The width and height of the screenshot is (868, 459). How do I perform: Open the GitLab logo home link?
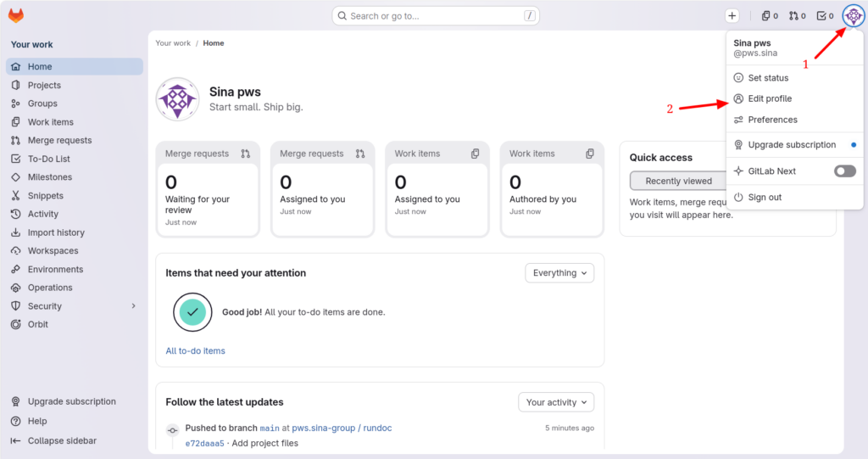tap(16, 15)
